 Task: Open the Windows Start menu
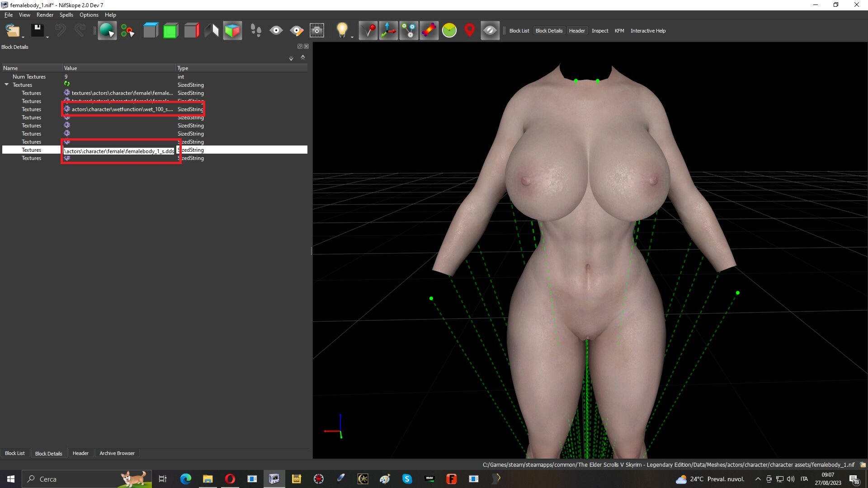point(11,479)
